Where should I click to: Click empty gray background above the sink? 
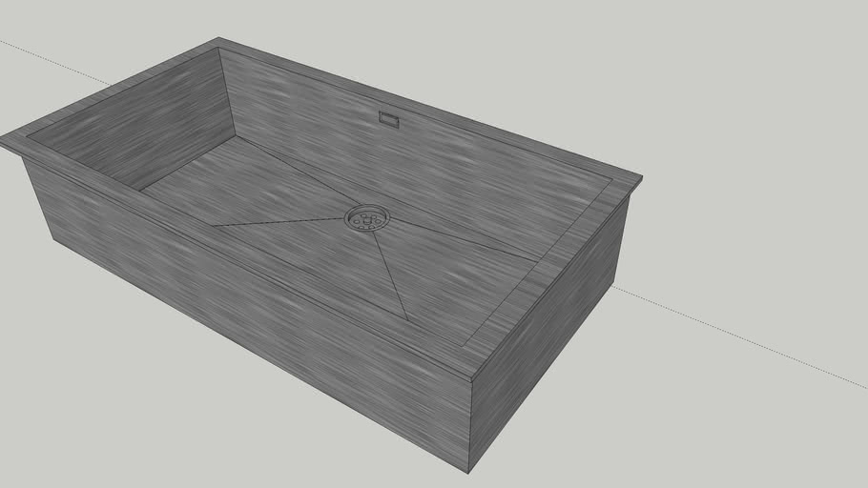point(572,57)
